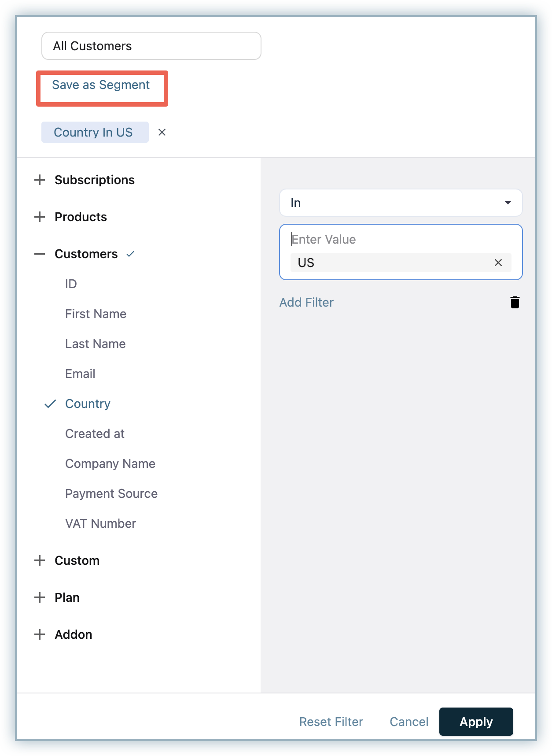Select the Email filter field

point(80,374)
